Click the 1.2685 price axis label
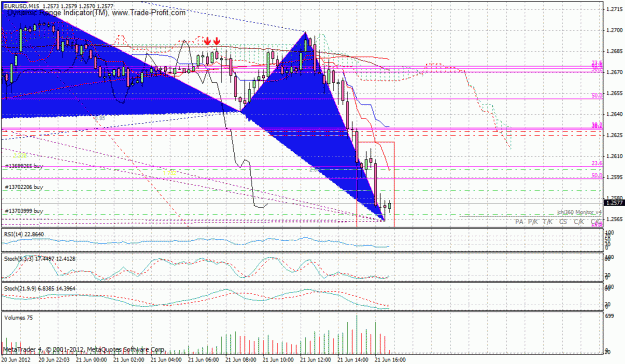This screenshot has width=625, height=364. click(615, 51)
